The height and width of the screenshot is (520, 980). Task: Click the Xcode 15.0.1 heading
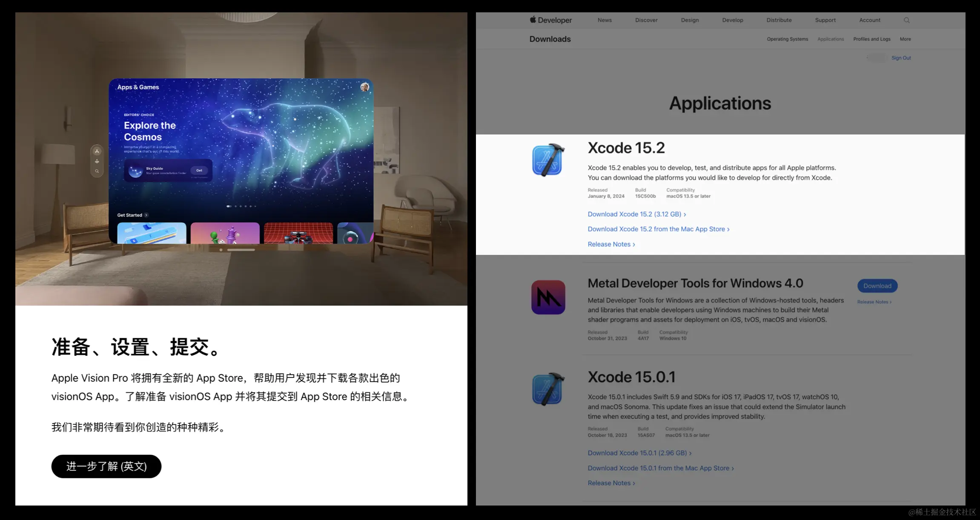(x=631, y=377)
